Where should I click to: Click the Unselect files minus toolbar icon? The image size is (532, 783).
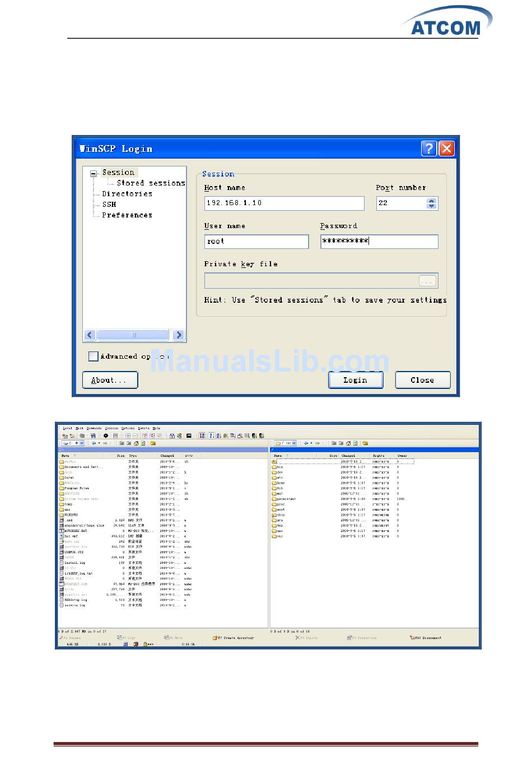[x=134, y=435]
